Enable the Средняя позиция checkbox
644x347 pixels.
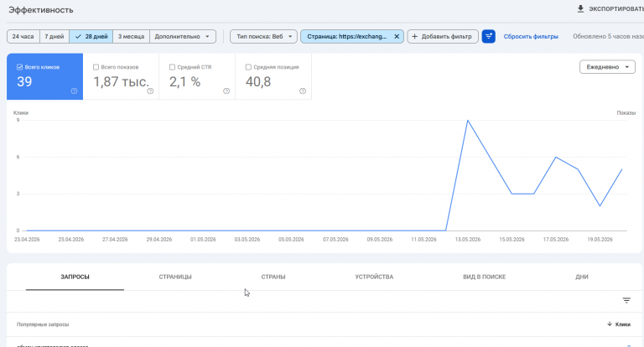(248, 67)
